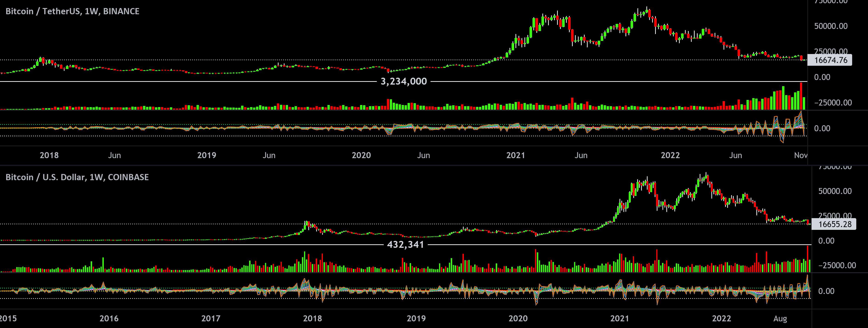Image resolution: width=868 pixels, height=328 pixels.
Task: Click 2020 on the Binance time axis
Action: 361,156
